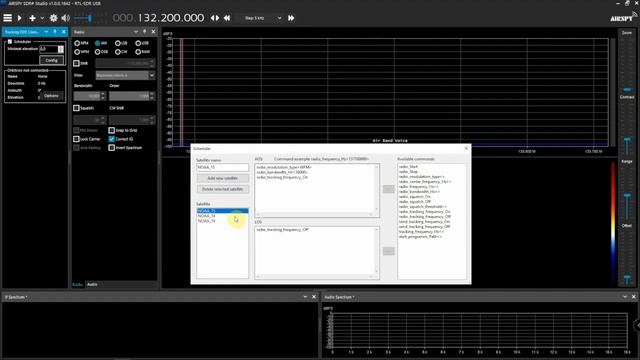Click inside the AOS commands text box
The width and height of the screenshot is (640, 360).
317,190
